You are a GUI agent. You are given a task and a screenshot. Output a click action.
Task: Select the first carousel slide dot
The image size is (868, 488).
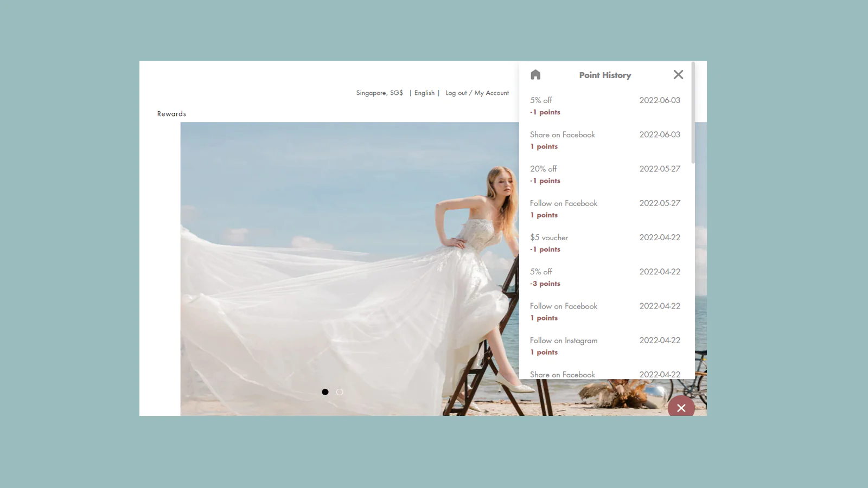point(325,392)
